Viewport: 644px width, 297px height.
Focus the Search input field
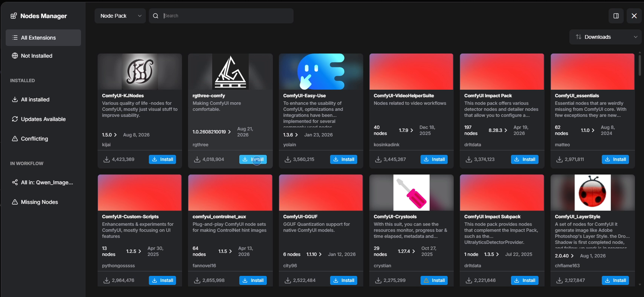tap(221, 16)
